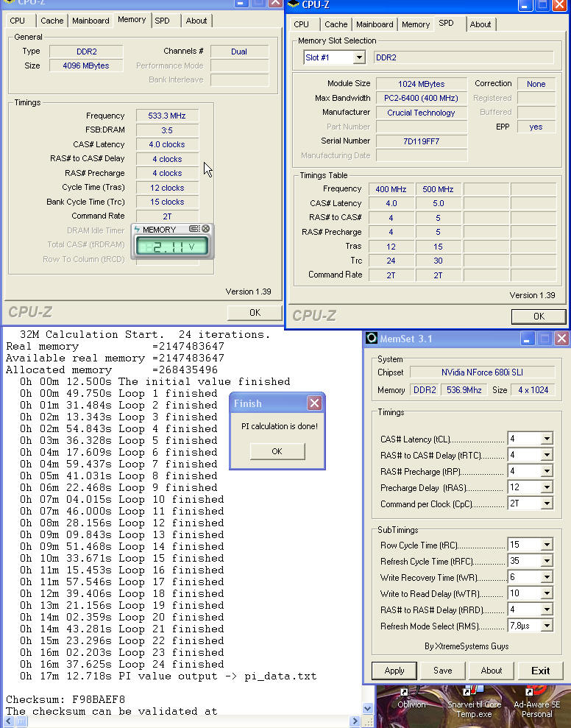Switch to CPU tab in left CPU-Z window
The image size is (571, 728).
point(18,21)
